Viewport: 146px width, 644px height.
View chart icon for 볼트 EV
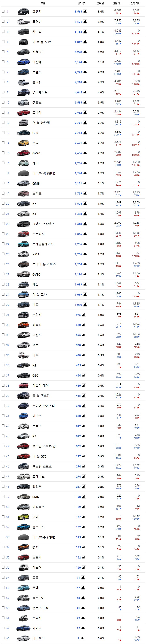click(83, 598)
